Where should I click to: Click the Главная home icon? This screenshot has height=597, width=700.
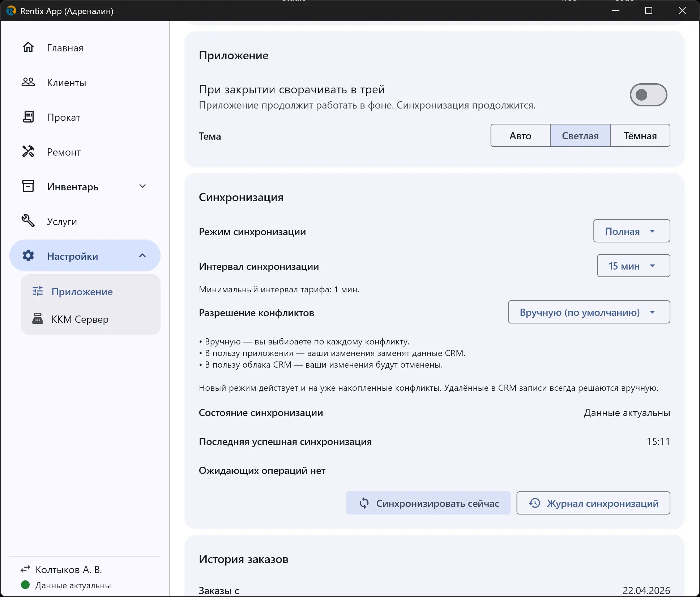point(28,47)
